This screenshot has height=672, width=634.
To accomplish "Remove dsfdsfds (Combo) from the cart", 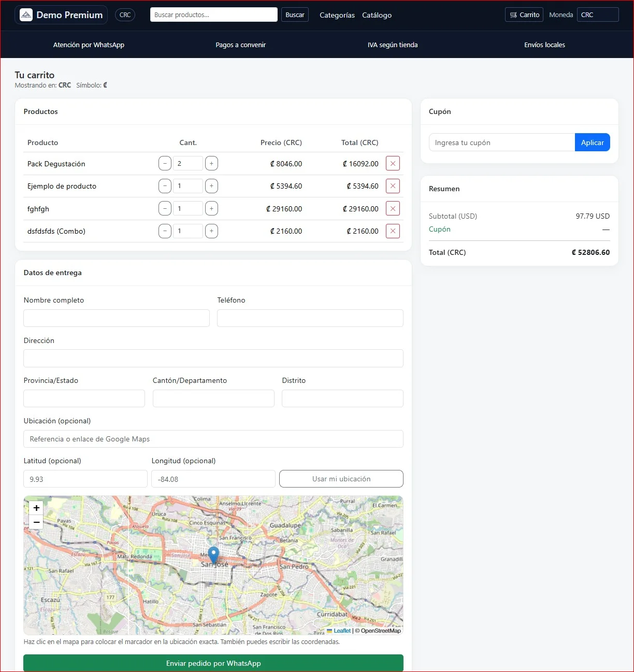I will click(393, 231).
